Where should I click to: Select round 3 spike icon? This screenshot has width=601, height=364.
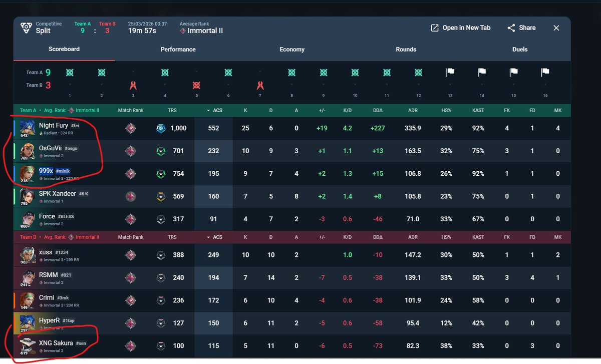pyautogui.click(x=133, y=85)
